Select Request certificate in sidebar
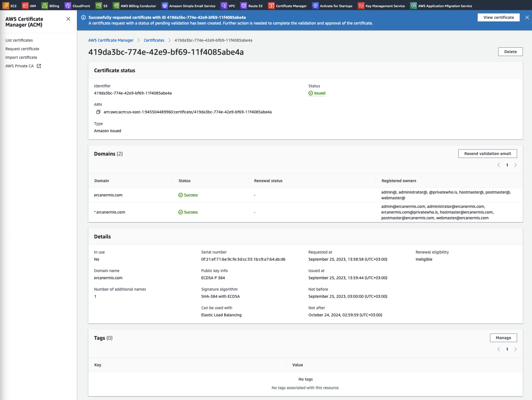Viewport: 532px width, 400px height. (x=22, y=49)
